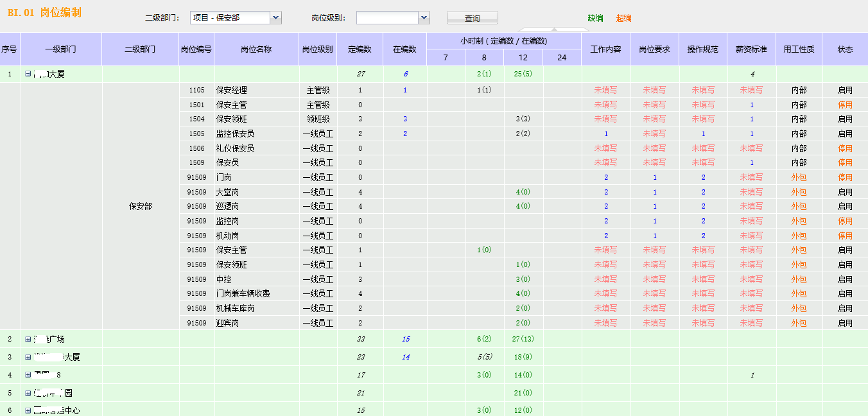868x416 pixels.
Task: Click the 定编数 column header
Action: click(x=360, y=49)
